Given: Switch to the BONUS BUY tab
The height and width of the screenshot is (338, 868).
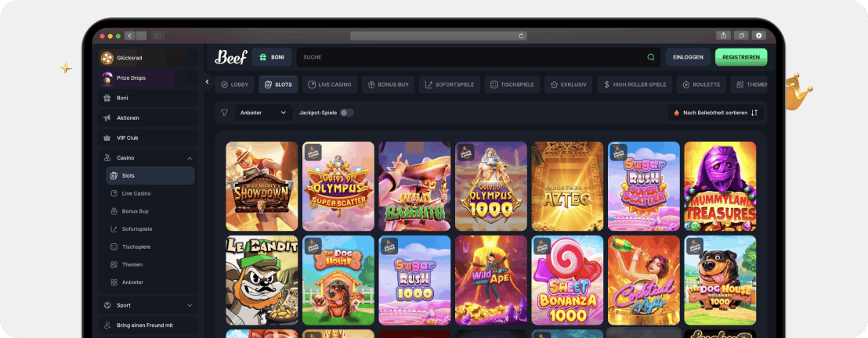Looking at the screenshot, I should 388,84.
